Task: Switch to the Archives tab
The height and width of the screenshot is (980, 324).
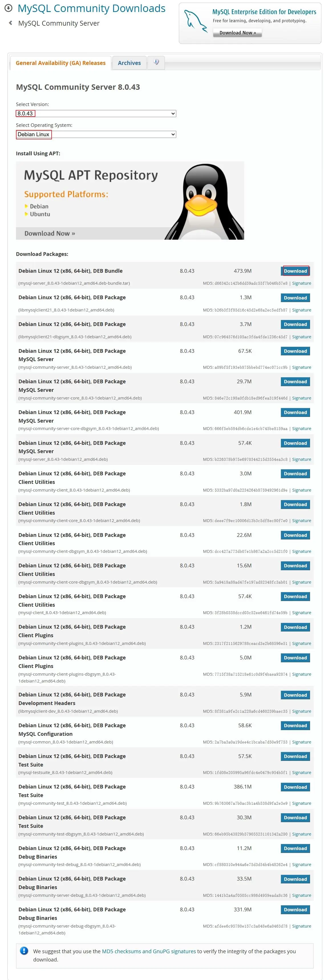Action: (129, 63)
